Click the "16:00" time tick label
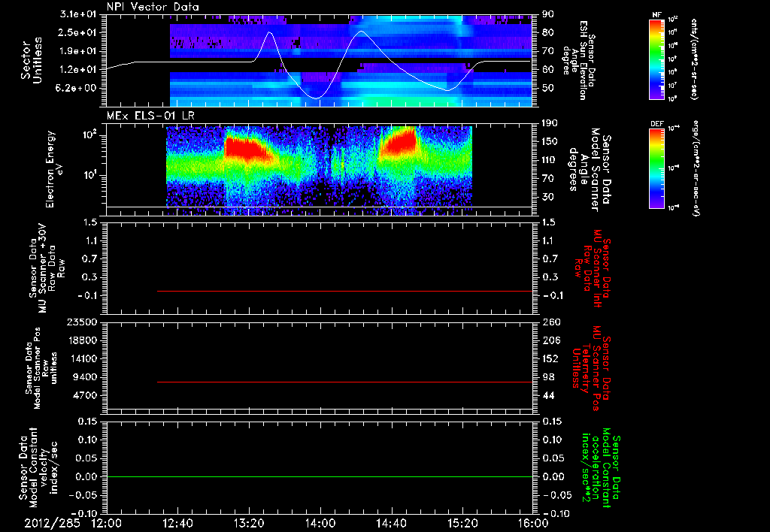770x532 pixels. [x=533, y=523]
